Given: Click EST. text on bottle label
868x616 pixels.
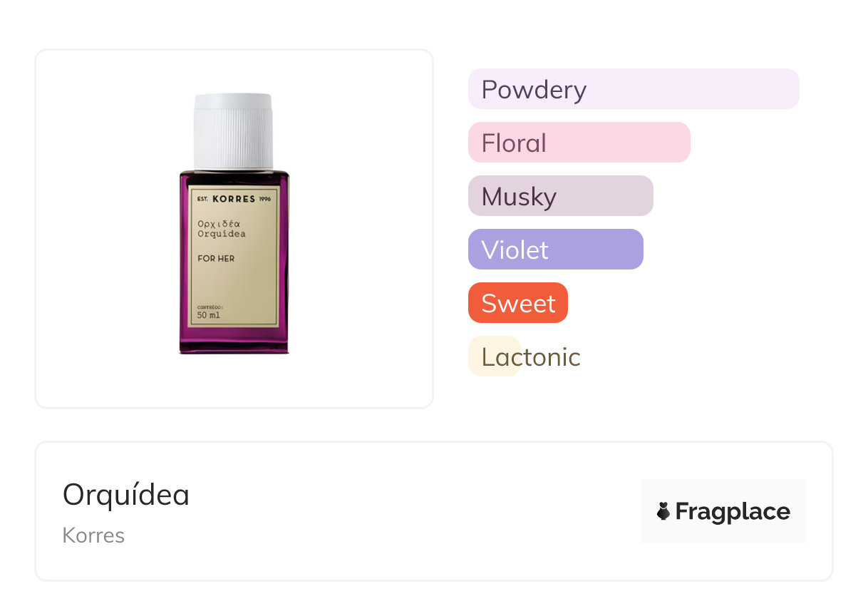Looking at the screenshot, I should (x=202, y=199).
